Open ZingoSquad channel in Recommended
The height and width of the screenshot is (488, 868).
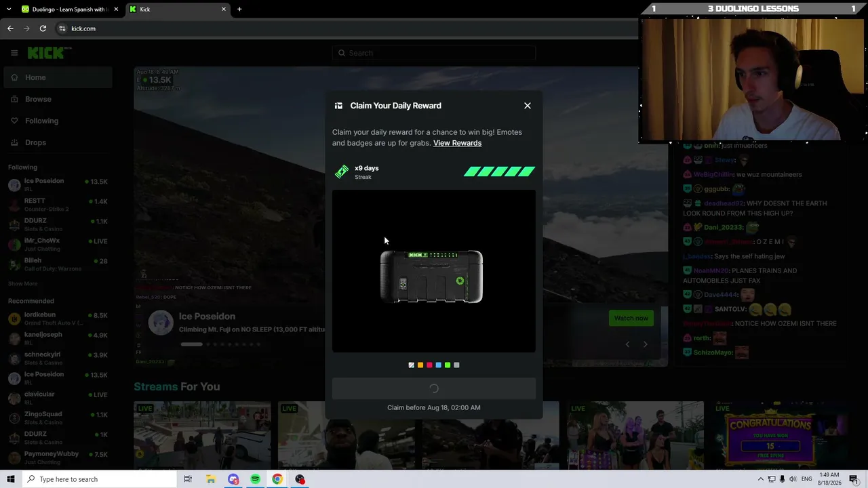pos(57,418)
